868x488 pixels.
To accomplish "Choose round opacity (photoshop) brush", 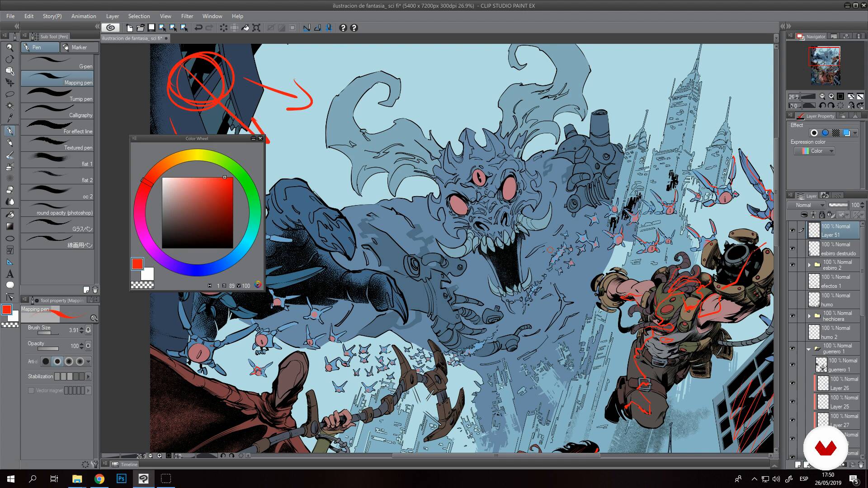I will (57, 209).
